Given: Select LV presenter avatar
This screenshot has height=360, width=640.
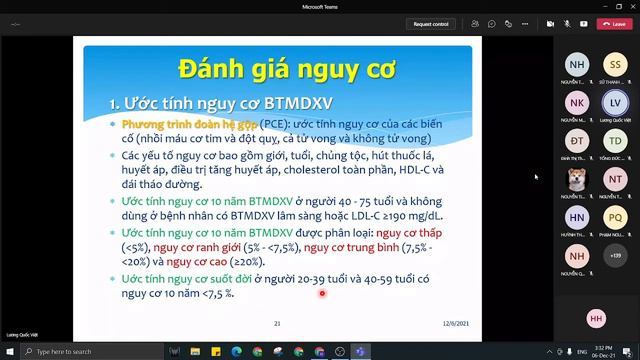Looking at the screenshot, I should point(615,103).
